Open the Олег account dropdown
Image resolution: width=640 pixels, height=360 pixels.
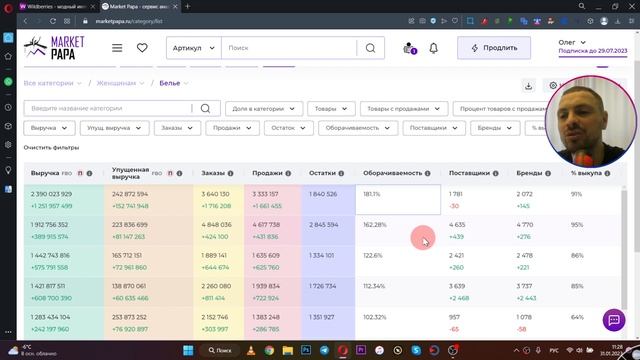(x=572, y=42)
